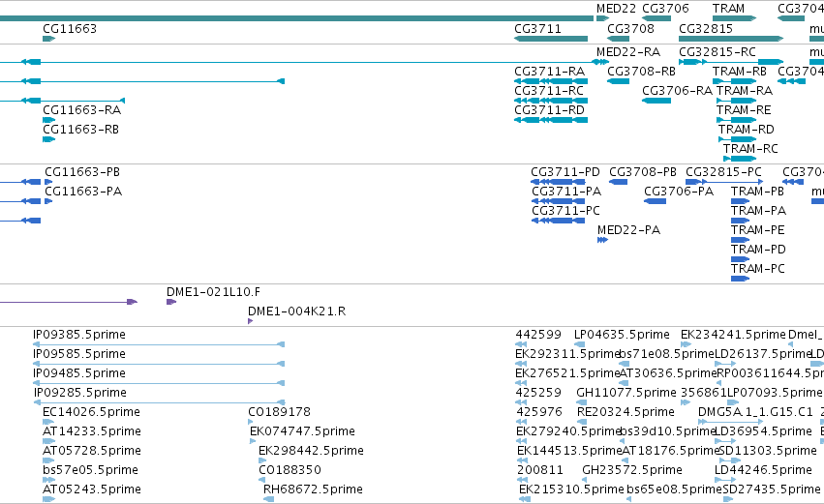Select protein CG11663-PA
Image resolution: width=824 pixels, height=504 pixels.
[x=83, y=192]
